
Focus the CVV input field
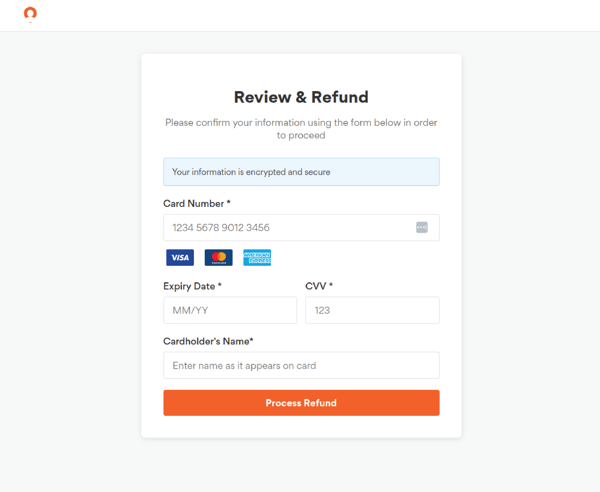pyautogui.click(x=372, y=310)
